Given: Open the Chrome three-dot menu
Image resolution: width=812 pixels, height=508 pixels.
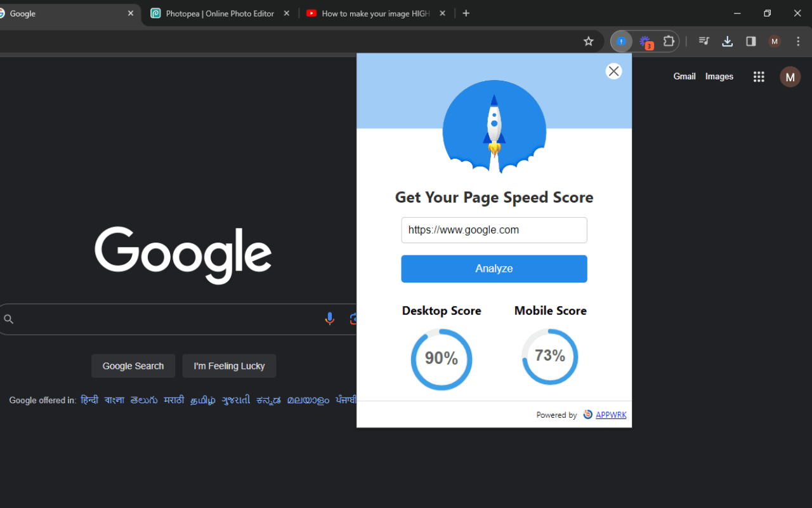Looking at the screenshot, I should point(798,41).
